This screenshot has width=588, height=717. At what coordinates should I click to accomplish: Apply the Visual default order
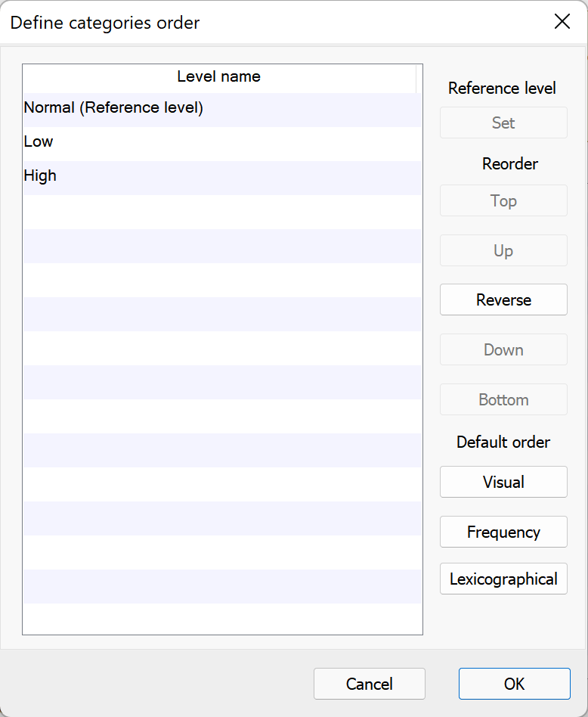tap(503, 483)
